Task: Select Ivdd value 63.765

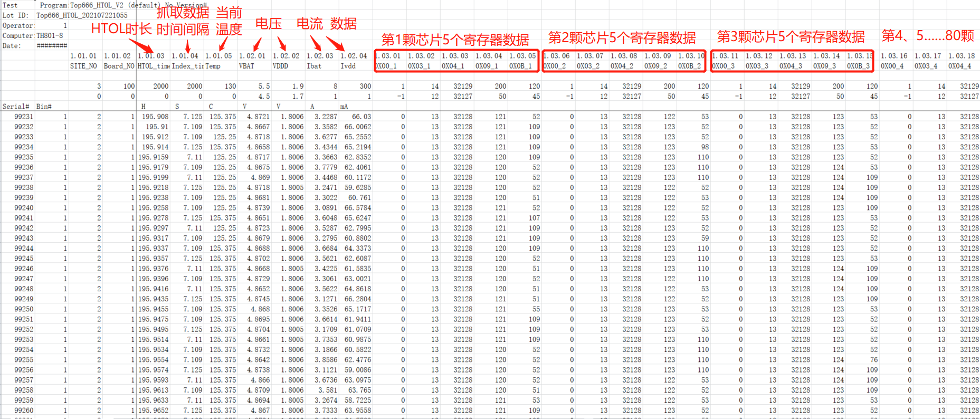Action: [359, 391]
